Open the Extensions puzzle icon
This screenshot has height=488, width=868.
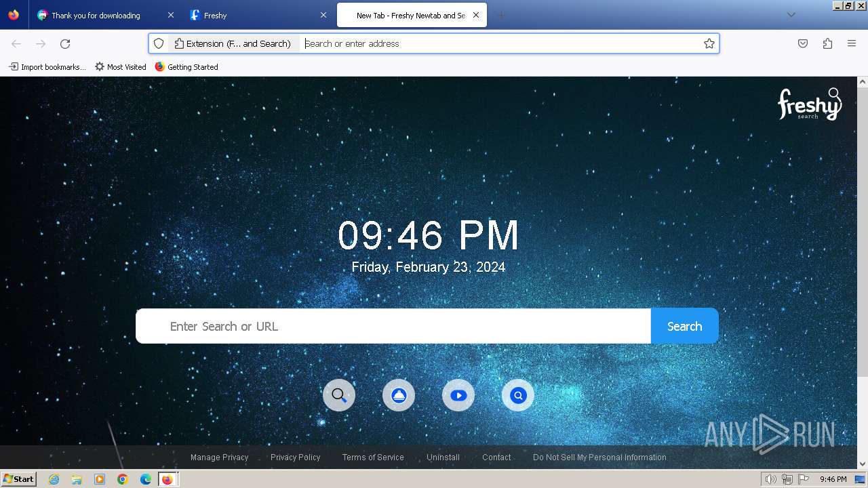pyautogui.click(x=827, y=43)
